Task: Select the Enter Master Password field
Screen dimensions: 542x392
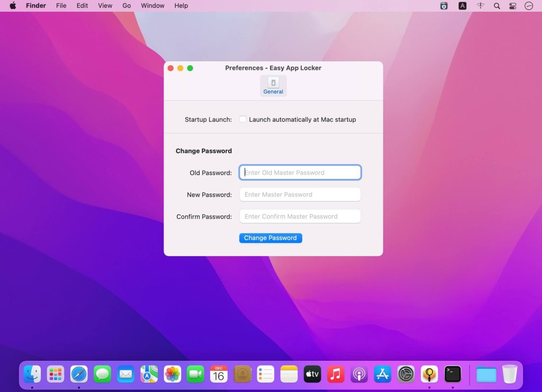Action: (x=300, y=194)
